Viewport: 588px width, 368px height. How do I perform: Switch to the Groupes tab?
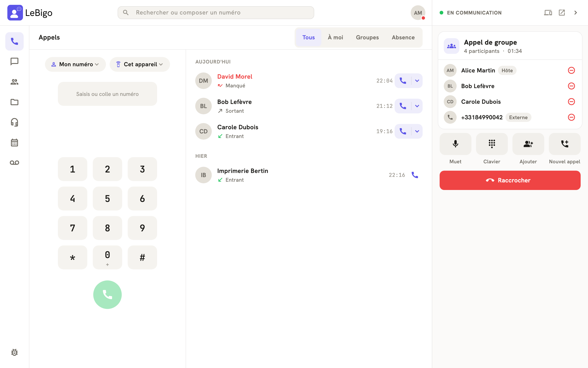367,37
